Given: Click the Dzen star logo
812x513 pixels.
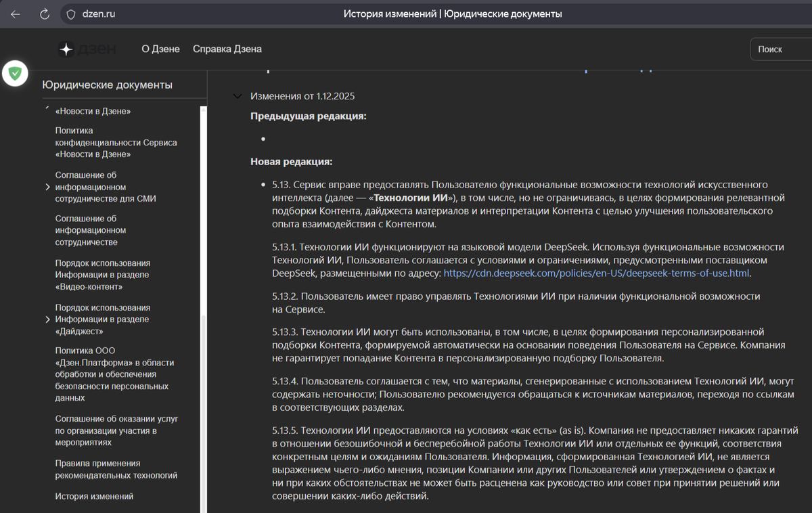Looking at the screenshot, I should pos(66,49).
